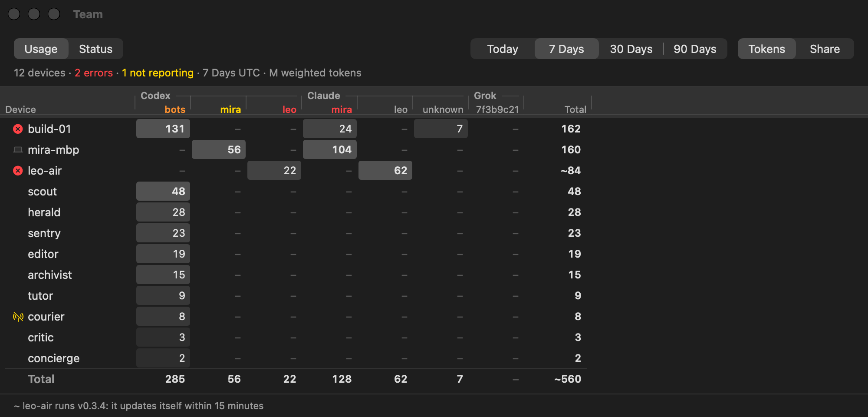Click the 56 cell in mira-mbp row
This screenshot has width=868, height=417.
(219, 149)
